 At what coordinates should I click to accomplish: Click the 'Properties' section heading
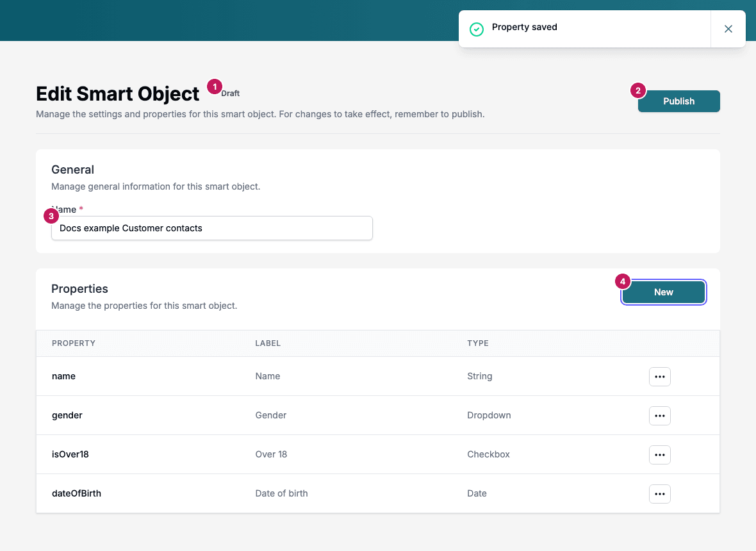(79, 289)
